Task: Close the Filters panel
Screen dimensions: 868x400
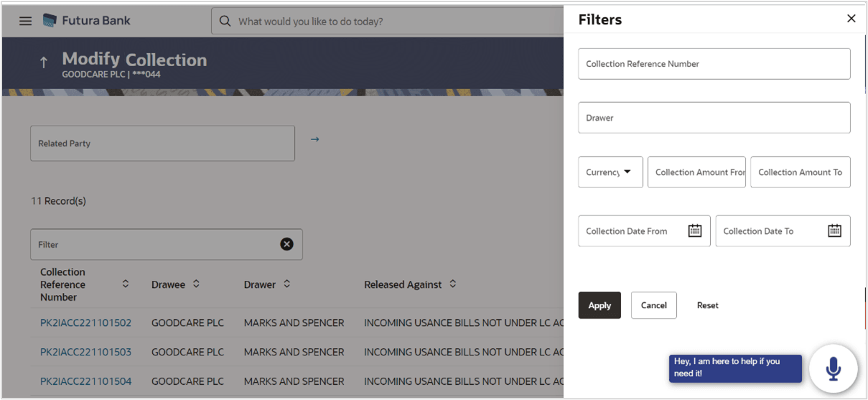Action: [851, 19]
